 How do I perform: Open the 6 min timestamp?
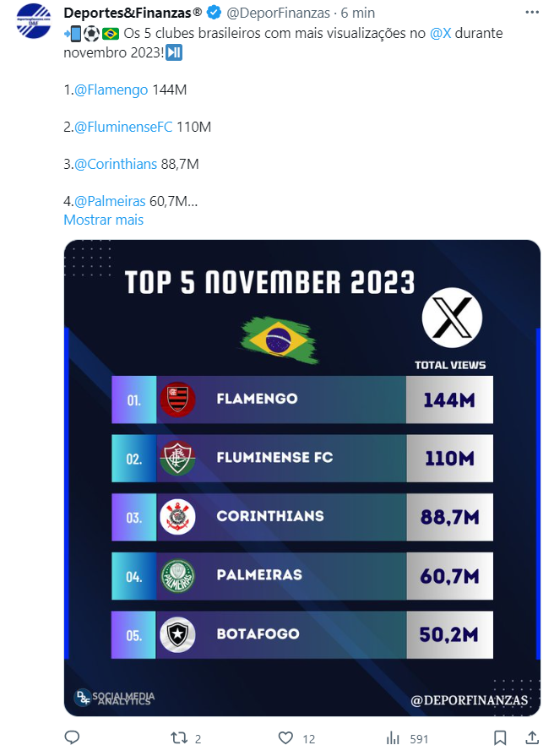pyautogui.click(x=358, y=13)
